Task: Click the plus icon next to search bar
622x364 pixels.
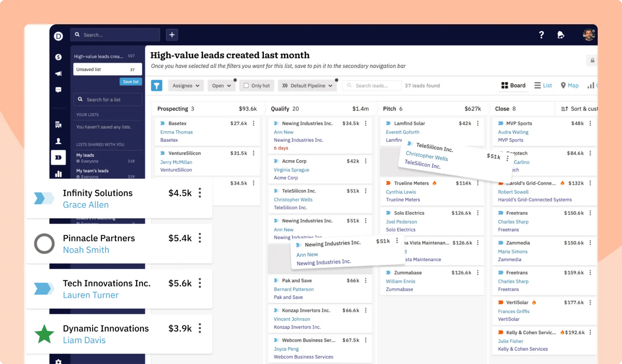Action: [x=172, y=35]
